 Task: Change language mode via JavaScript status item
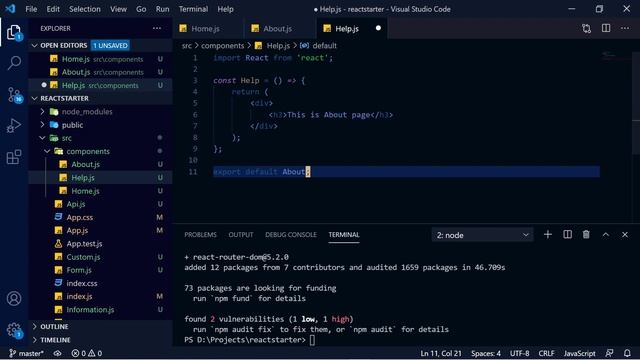tap(580, 353)
